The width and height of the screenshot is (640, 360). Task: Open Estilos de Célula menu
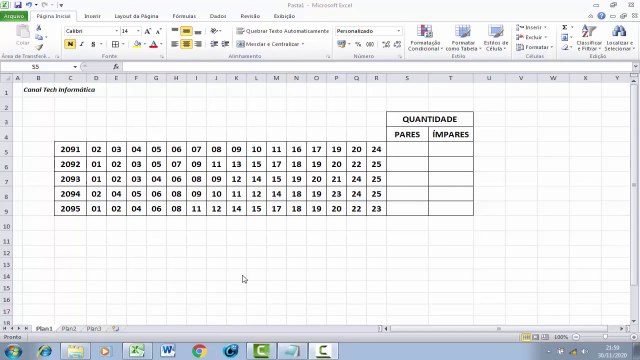coord(496,38)
